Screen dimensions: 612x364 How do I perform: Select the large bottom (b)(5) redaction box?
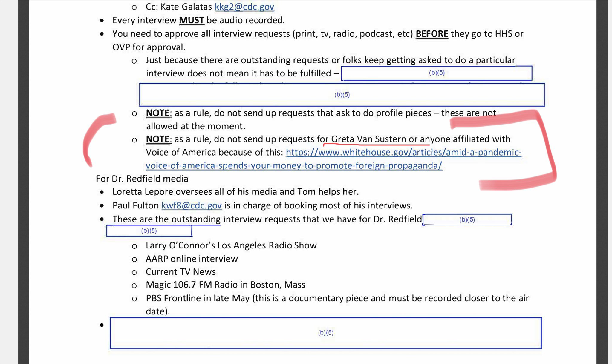click(325, 333)
